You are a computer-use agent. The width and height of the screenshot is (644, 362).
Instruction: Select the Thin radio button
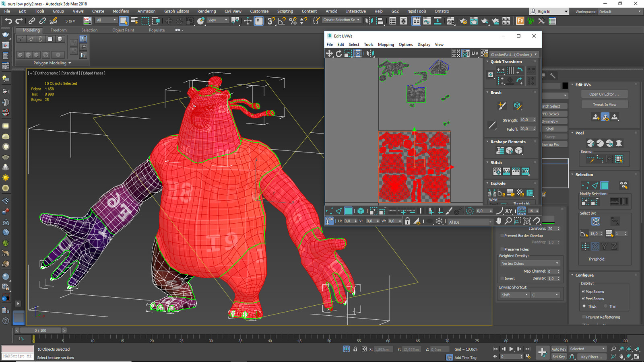point(605,306)
